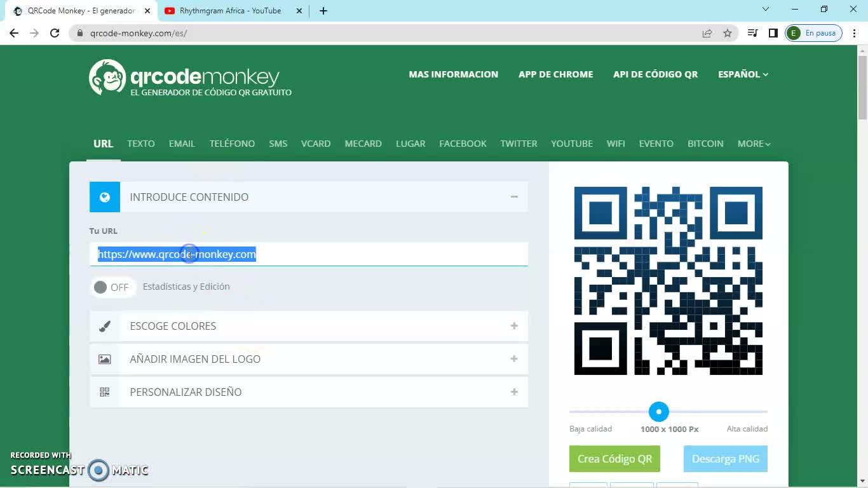Switch to the Texto tab
The height and width of the screenshot is (488, 868).
click(141, 144)
